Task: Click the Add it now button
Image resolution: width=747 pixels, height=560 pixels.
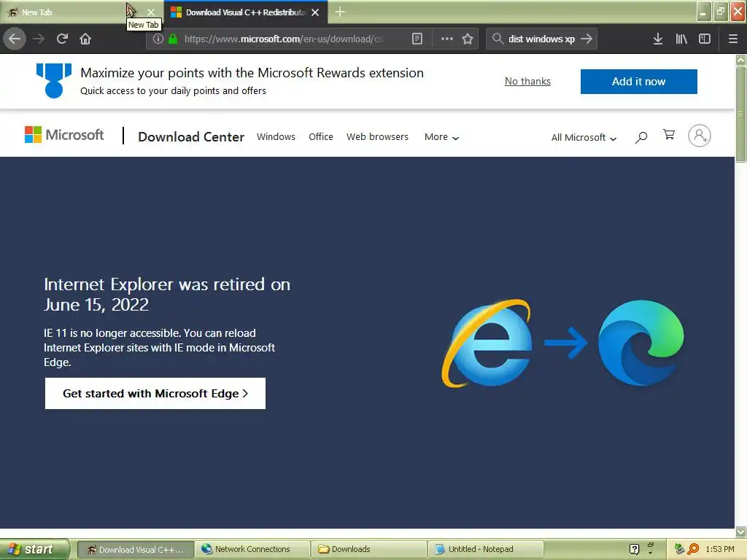Action: pyautogui.click(x=638, y=82)
